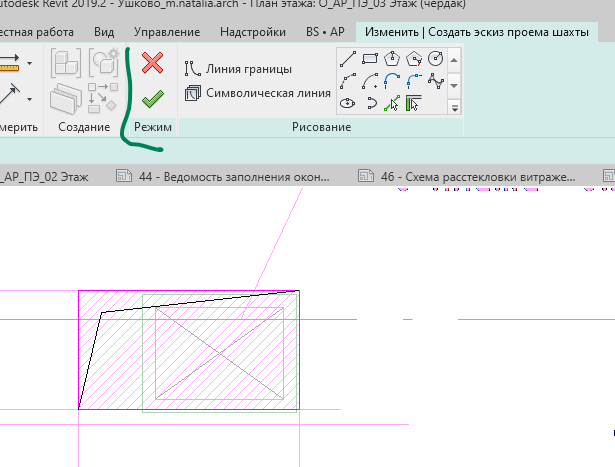Expand the full draw tools gallery
This screenshot has width=615, height=467.
click(455, 107)
